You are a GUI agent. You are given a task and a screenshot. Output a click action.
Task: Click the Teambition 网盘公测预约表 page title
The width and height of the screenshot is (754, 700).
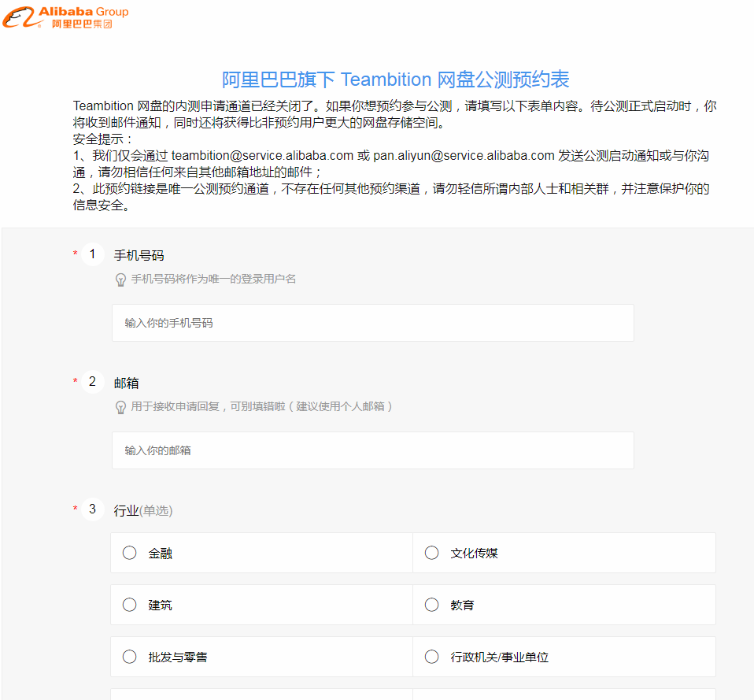point(395,80)
